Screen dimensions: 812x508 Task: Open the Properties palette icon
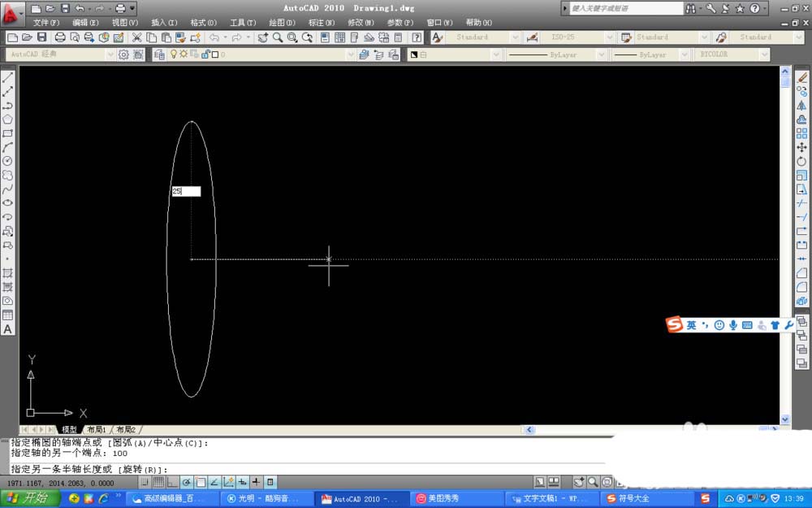click(x=326, y=37)
